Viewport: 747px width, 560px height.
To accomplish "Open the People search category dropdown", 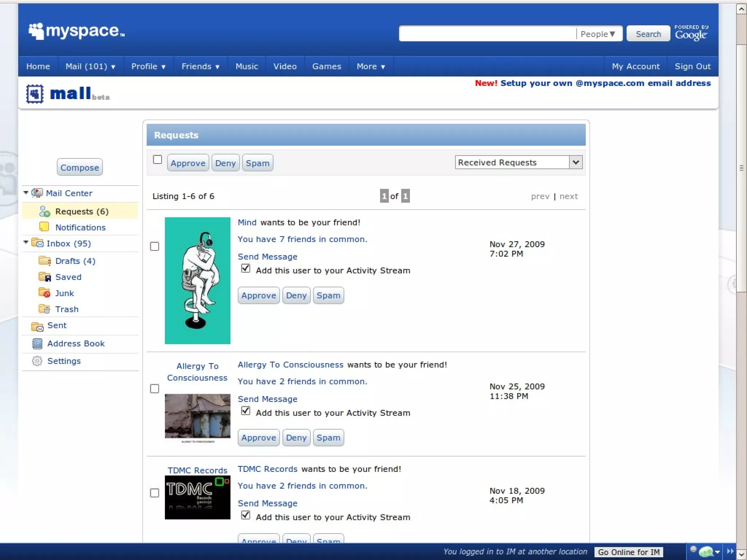I will (598, 34).
